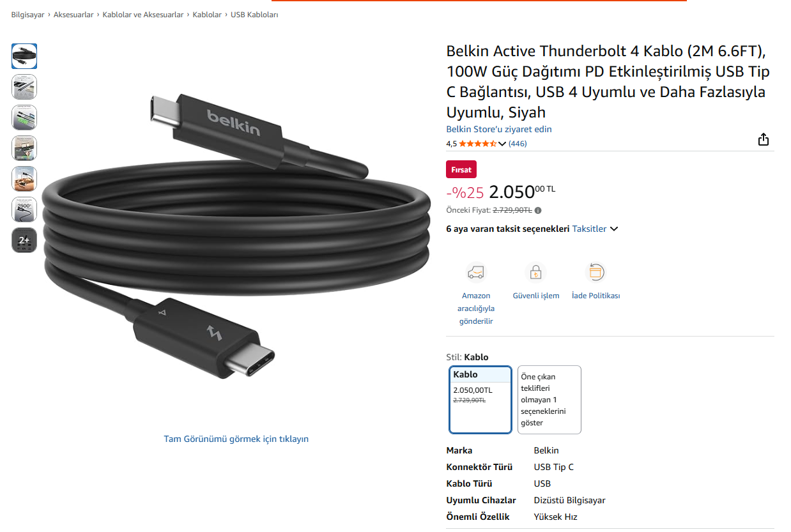This screenshot has height=532, width=791.
Task: Open the Kablolar ve Aksesuarlar breadcrumb
Action: (143, 15)
